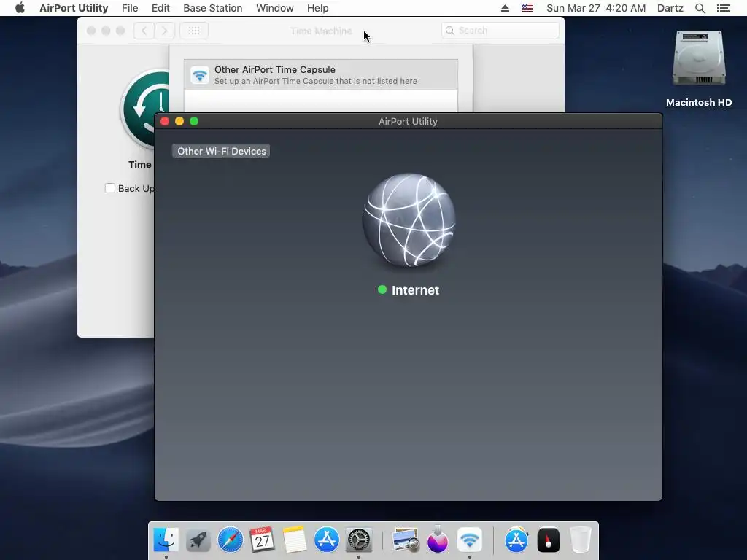
Task: Click the Internet label
Action: pyautogui.click(x=415, y=290)
